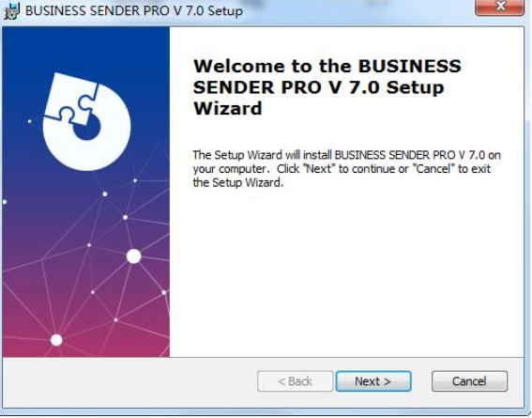The width and height of the screenshot is (532, 418).
Task: Click the greyed-out < Back button
Action: tap(295, 381)
